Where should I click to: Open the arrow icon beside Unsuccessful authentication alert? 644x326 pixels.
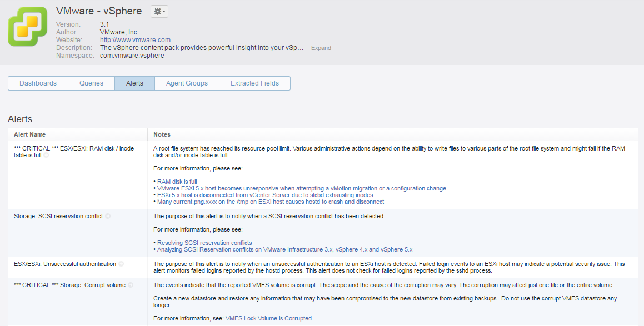pos(121,264)
